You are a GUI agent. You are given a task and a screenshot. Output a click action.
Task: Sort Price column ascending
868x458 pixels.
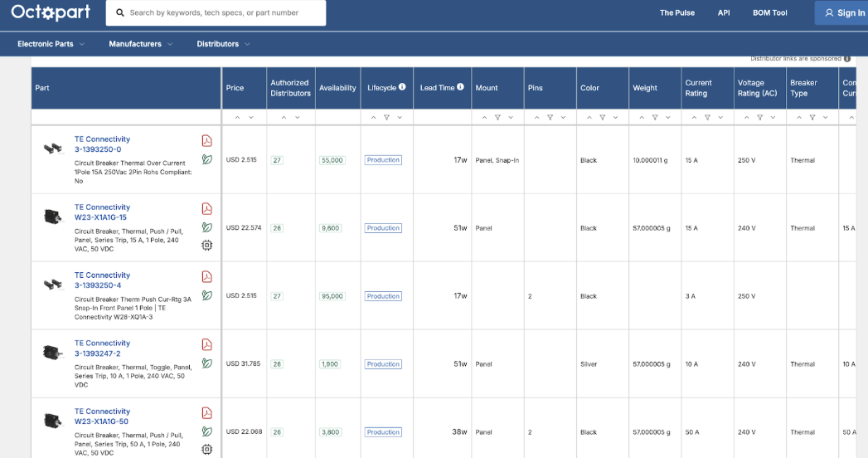237,118
